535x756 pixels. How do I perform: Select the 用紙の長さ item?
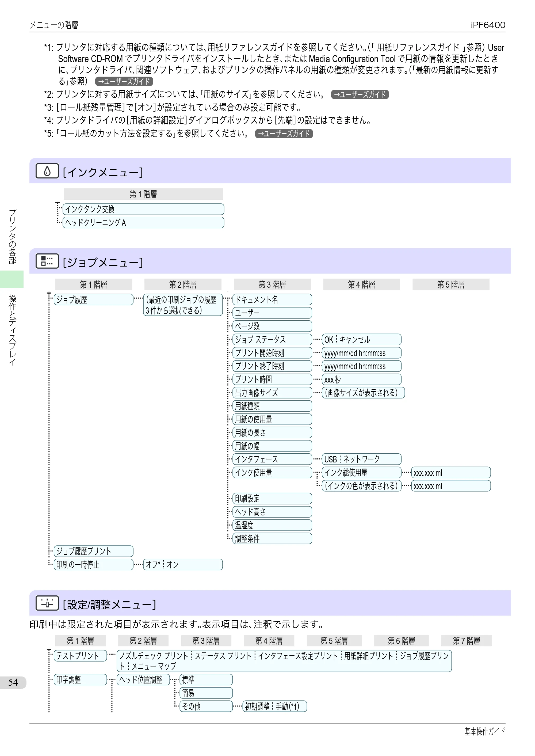[x=272, y=433]
